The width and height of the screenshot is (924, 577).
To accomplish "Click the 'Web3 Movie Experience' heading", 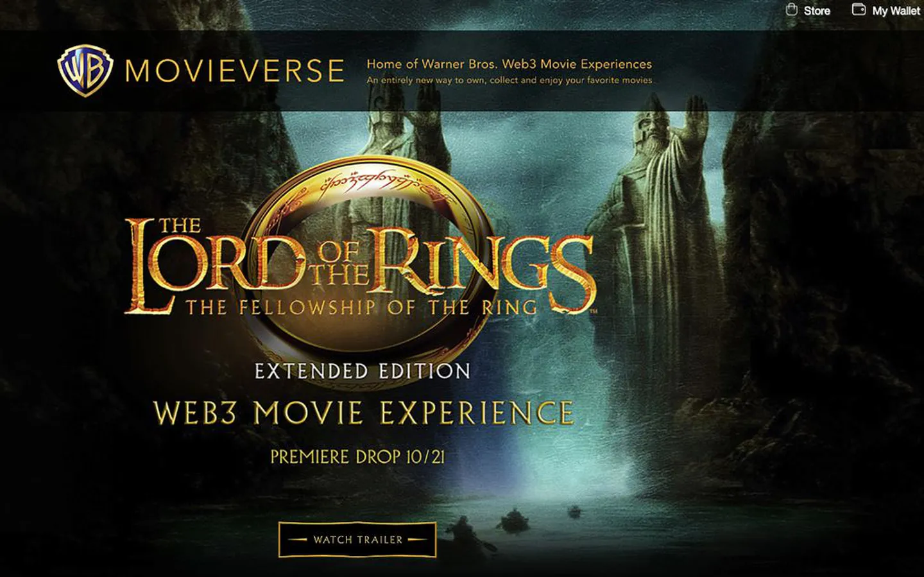I will click(x=364, y=413).
